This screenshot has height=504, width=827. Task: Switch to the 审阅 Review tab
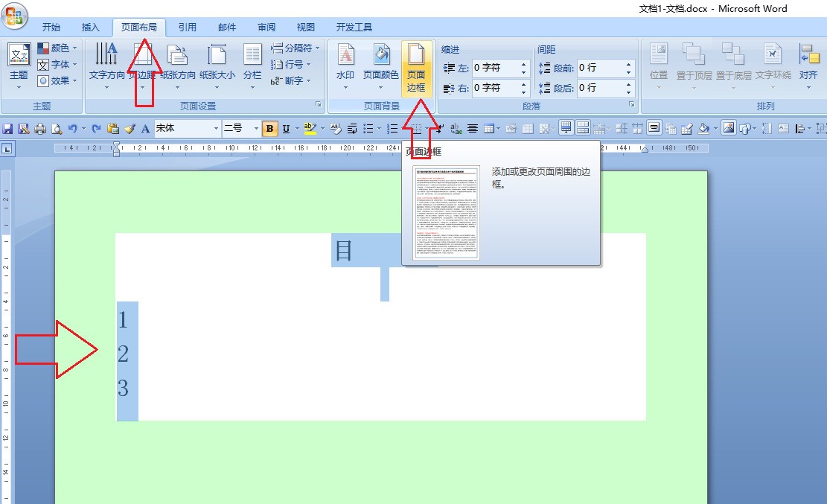click(266, 28)
